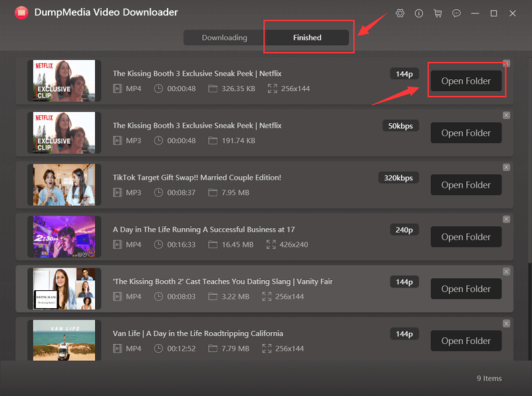
Task: Switch to the Downloading tab
Action: (x=224, y=38)
